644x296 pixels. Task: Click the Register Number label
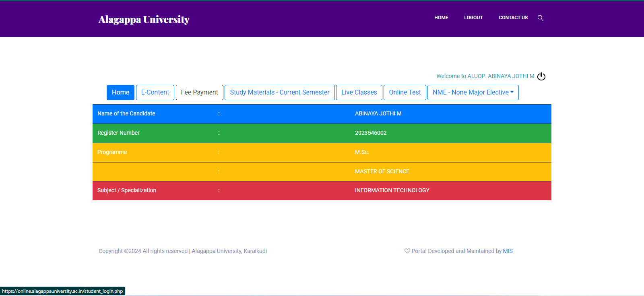(118, 133)
